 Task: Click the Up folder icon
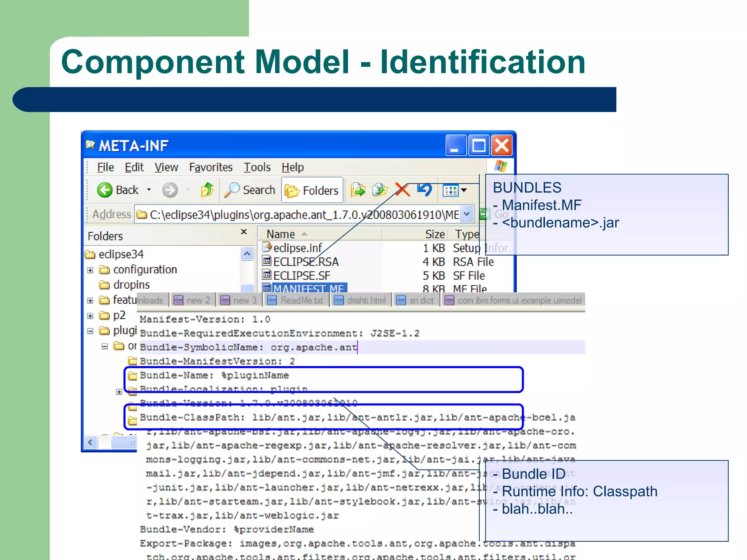click(207, 190)
